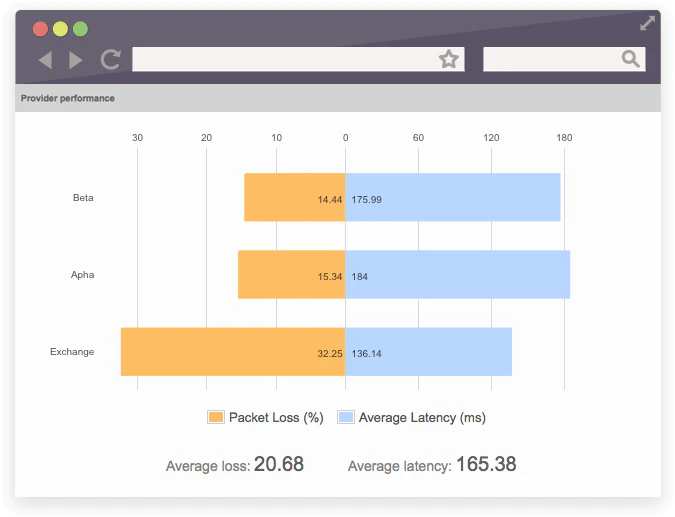Select Apha's blue latency bar

point(458,274)
